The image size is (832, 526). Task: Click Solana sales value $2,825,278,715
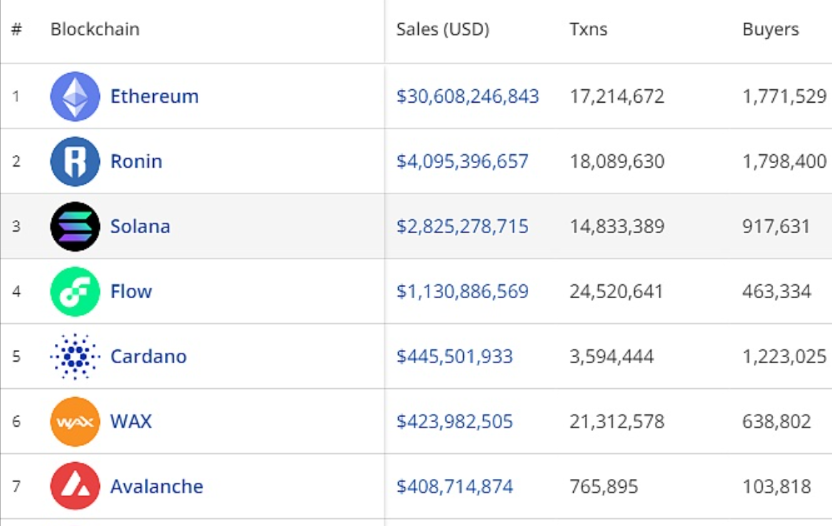pos(462,227)
